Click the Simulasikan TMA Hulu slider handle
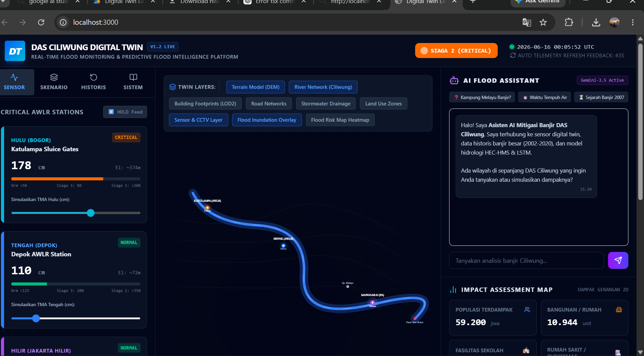The image size is (644, 356). click(91, 213)
